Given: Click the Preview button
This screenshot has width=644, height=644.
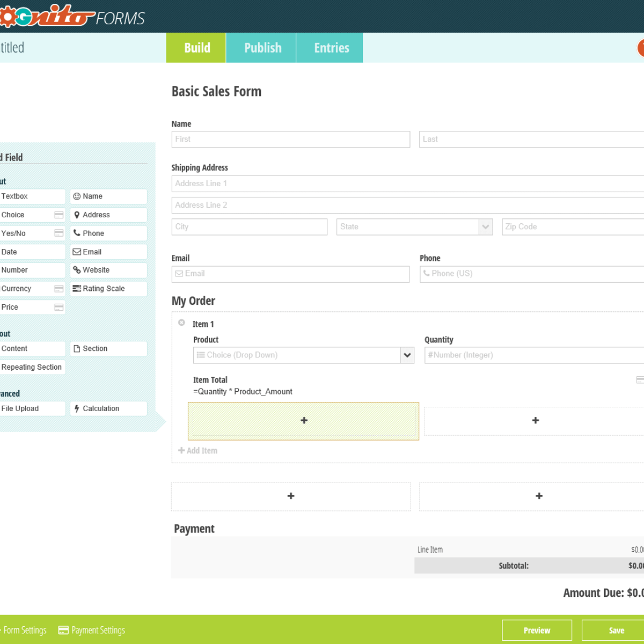Looking at the screenshot, I should tap(536, 630).
